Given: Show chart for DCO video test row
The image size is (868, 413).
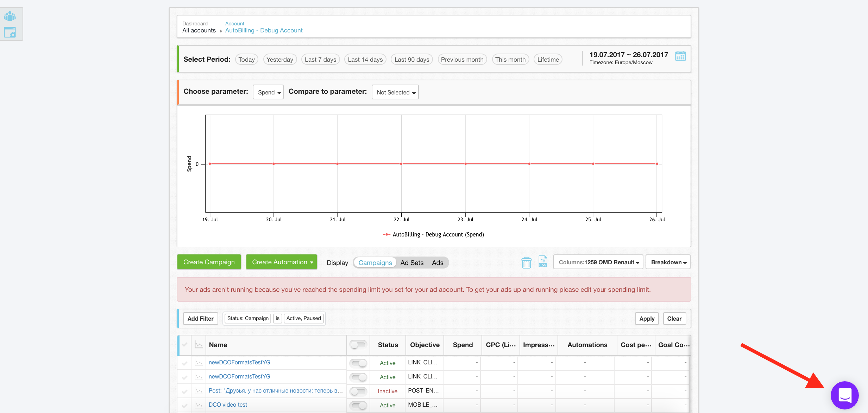Looking at the screenshot, I should (x=199, y=405).
